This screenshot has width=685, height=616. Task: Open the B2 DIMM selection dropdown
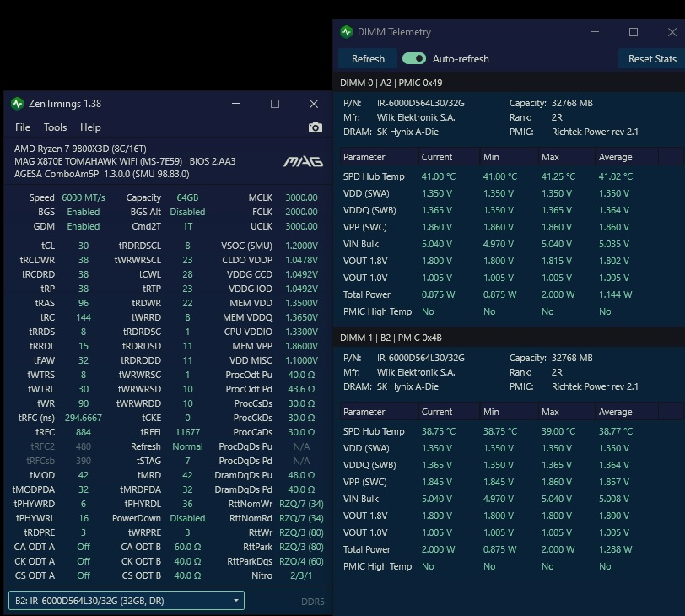[127, 601]
